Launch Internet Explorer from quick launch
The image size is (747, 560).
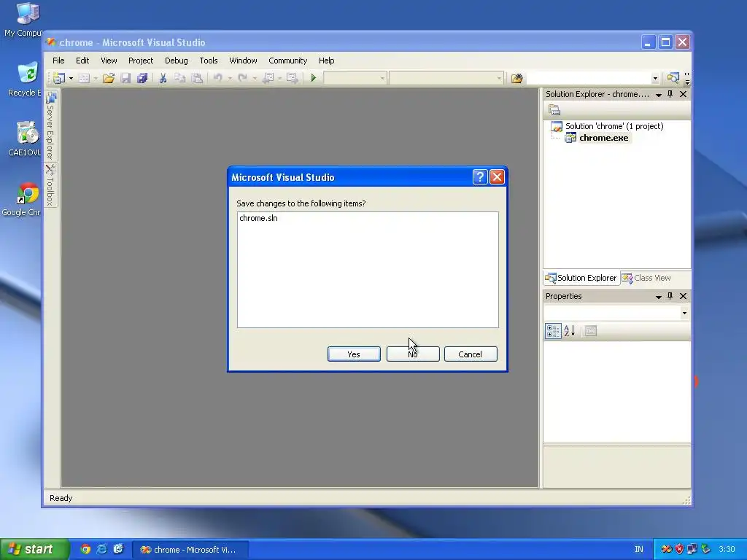coord(102,550)
